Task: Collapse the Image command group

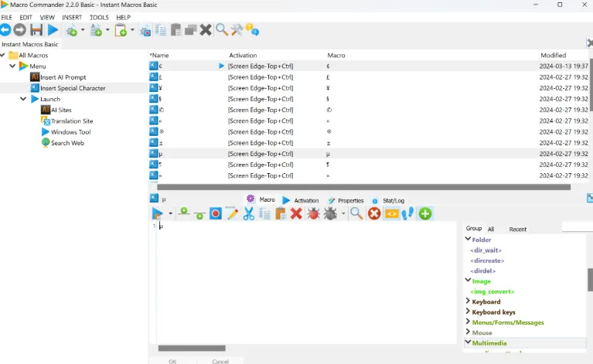Action: (468, 281)
